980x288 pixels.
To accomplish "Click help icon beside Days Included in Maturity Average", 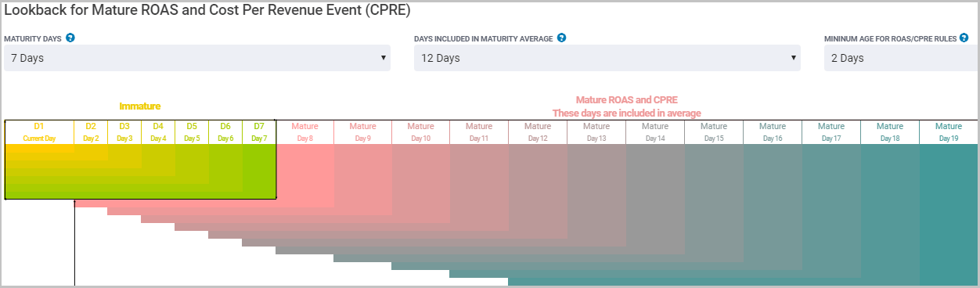I will pyautogui.click(x=561, y=38).
